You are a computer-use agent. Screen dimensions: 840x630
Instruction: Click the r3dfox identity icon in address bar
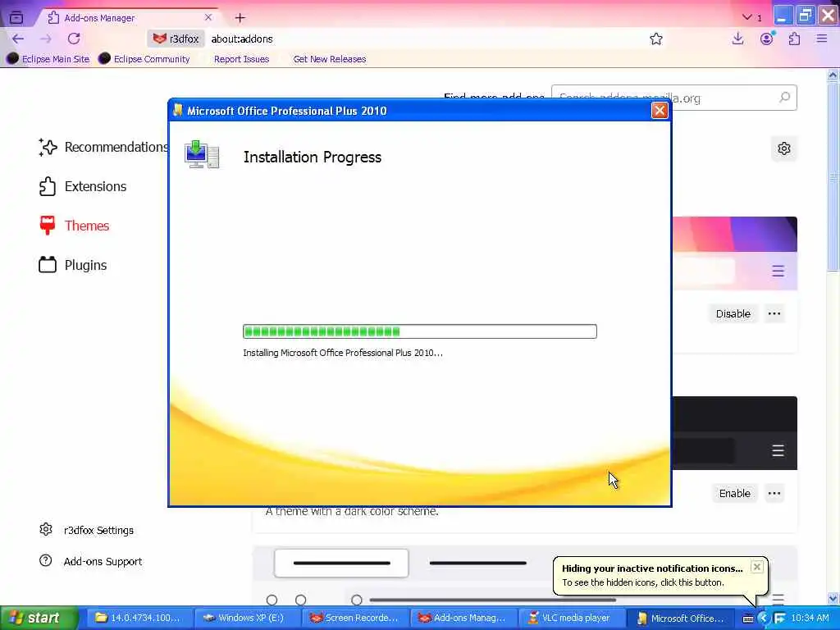pos(176,39)
